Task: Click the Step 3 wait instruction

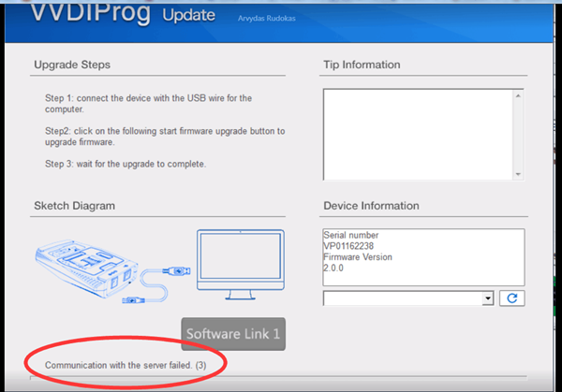Action: [x=126, y=164]
